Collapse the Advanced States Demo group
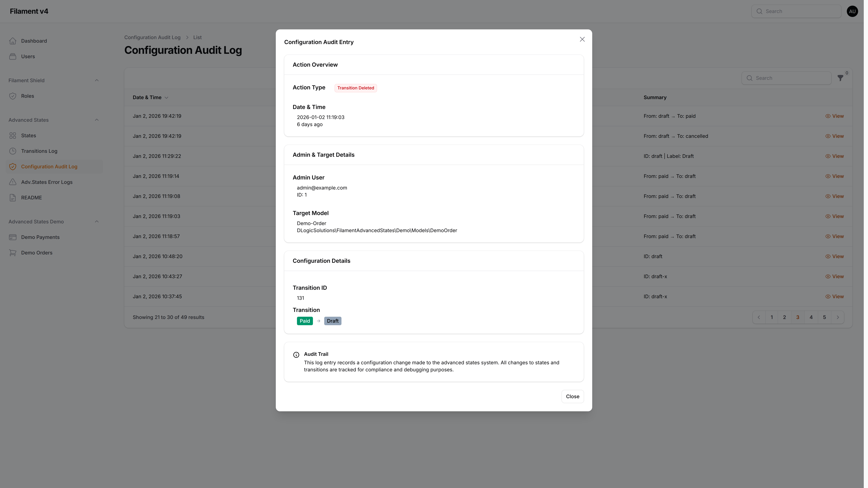 pyautogui.click(x=97, y=221)
